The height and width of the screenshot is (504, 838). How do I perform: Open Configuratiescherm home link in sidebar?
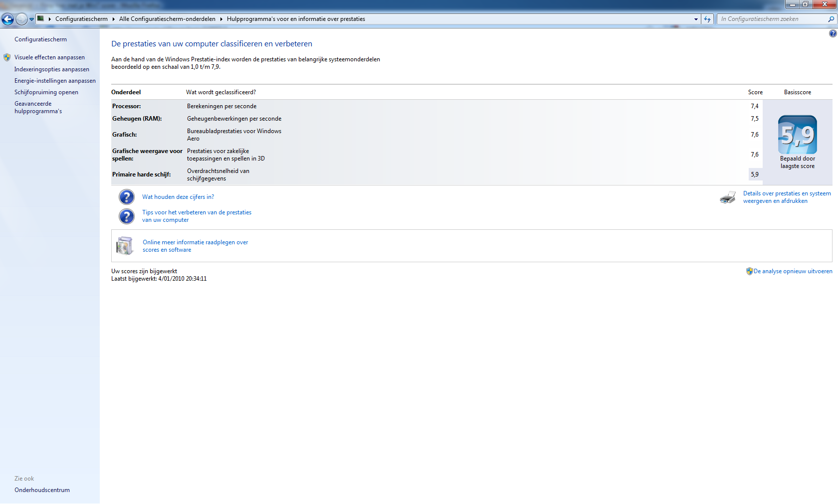(x=40, y=39)
